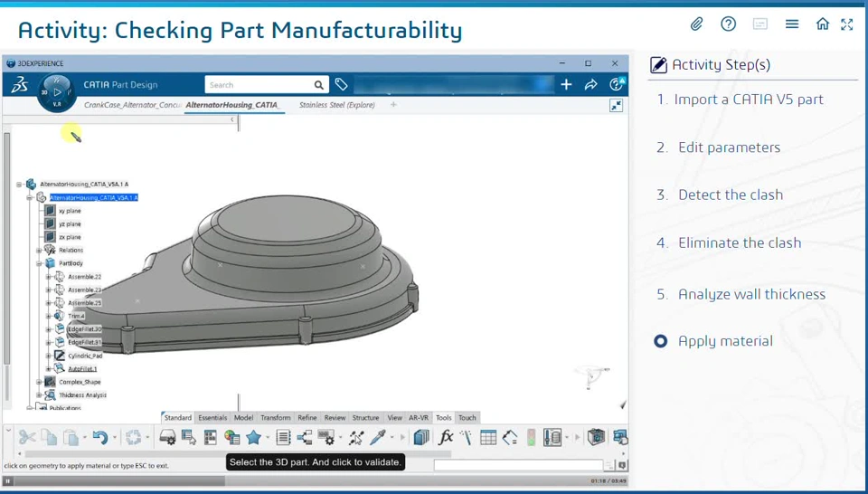Select the Apply material step bullet

660,341
